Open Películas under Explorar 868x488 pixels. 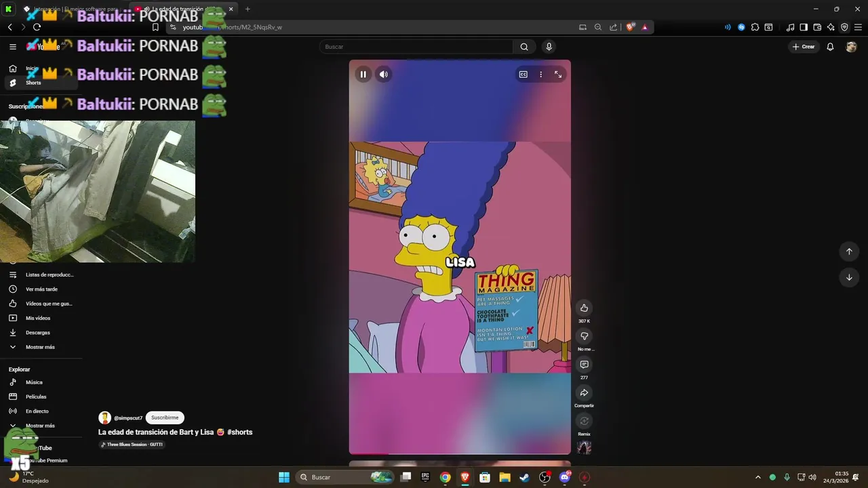(x=42, y=396)
